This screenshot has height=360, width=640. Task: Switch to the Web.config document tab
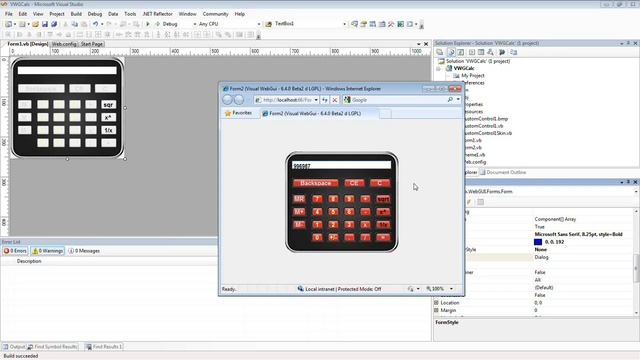[64, 44]
